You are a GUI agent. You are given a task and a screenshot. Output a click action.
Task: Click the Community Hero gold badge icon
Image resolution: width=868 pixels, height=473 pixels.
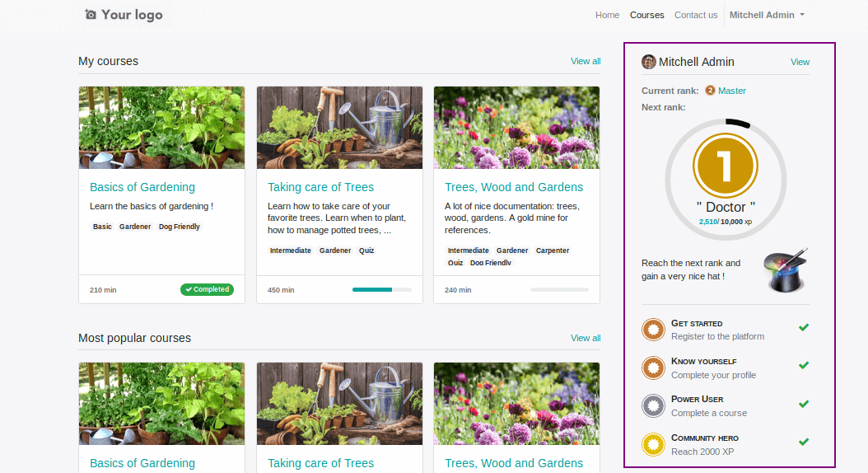(x=653, y=444)
